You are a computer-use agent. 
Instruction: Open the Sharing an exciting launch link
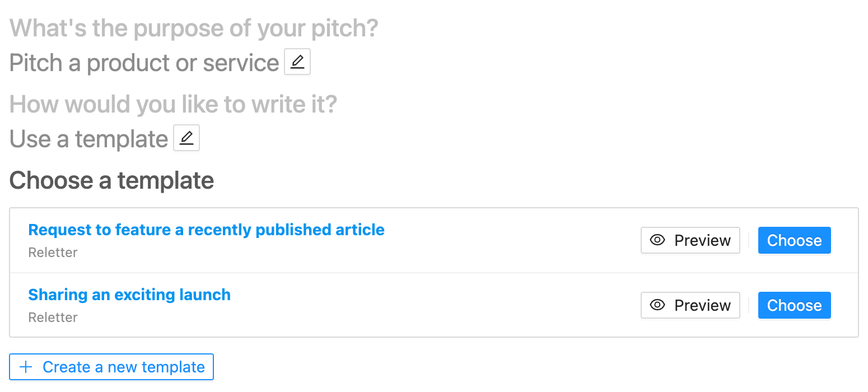coord(129,295)
